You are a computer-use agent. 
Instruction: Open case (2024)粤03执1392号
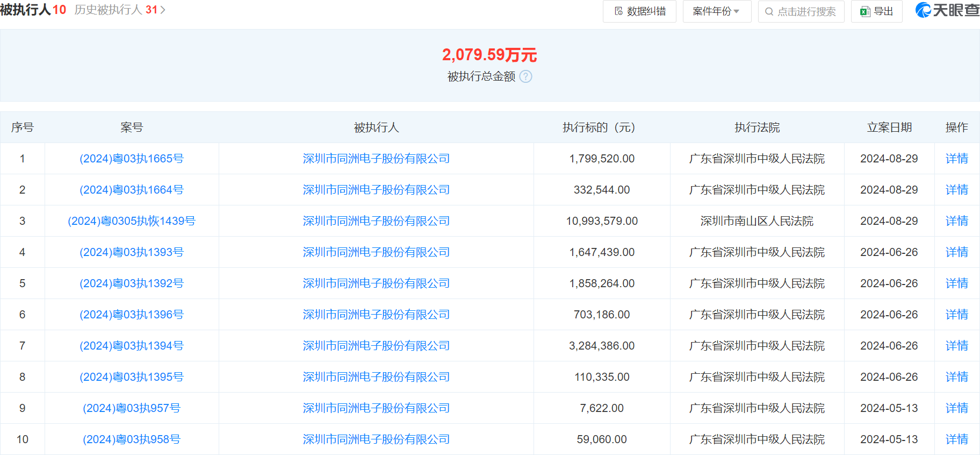132,283
